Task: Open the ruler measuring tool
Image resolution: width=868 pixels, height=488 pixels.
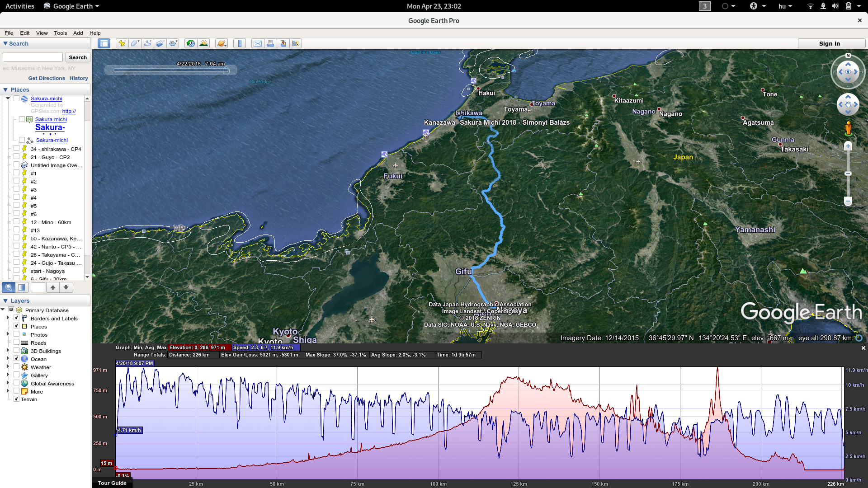Action: (240, 43)
